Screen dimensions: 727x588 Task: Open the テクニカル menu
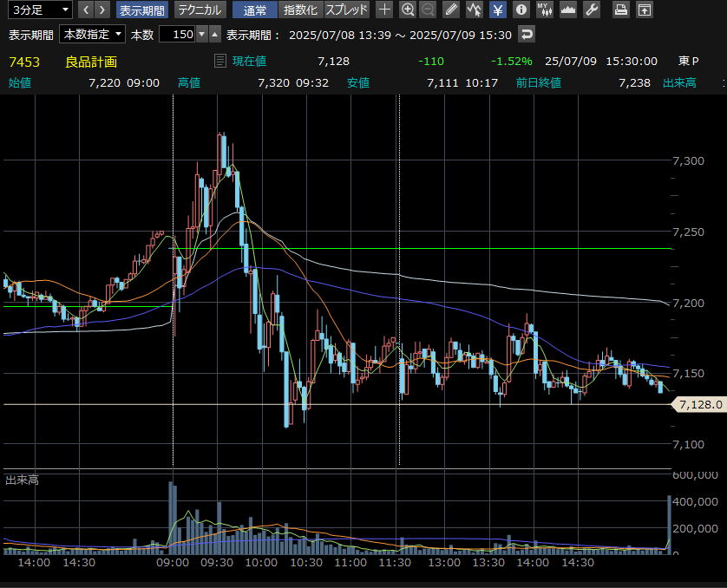[x=200, y=10]
